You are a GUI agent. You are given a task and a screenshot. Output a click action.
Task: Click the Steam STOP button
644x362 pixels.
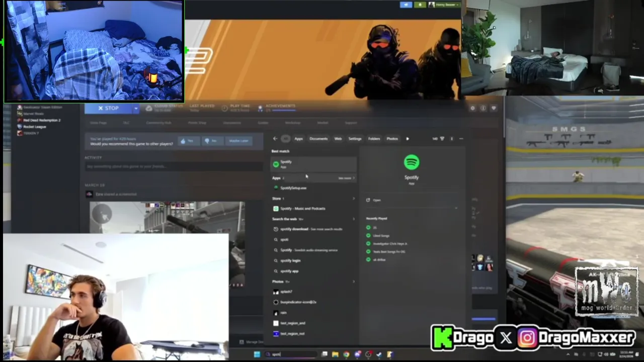click(x=108, y=108)
